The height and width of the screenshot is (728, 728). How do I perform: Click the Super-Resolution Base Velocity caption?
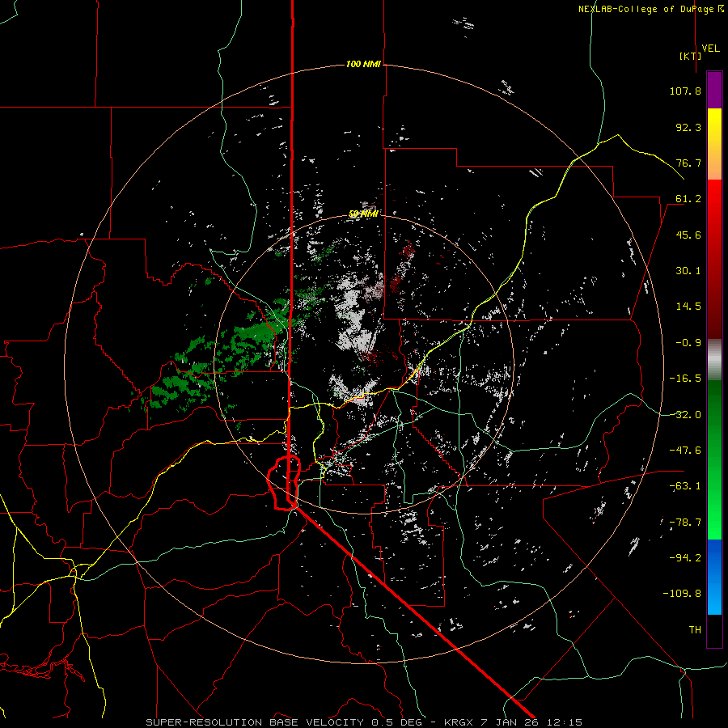point(363,722)
